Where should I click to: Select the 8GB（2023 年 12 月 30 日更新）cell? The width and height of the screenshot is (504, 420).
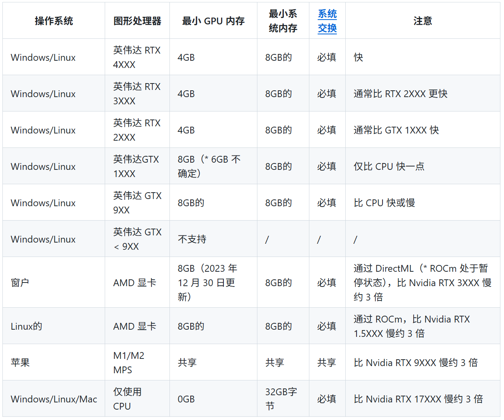pos(207,283)
